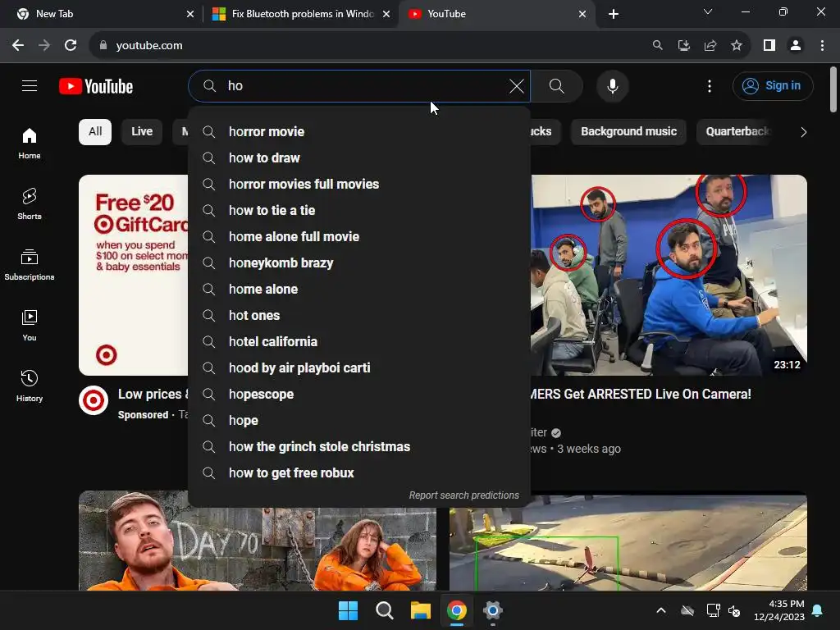Select 'how to get free robux' suggestion
840x630 pixels.
pos(359,473)
